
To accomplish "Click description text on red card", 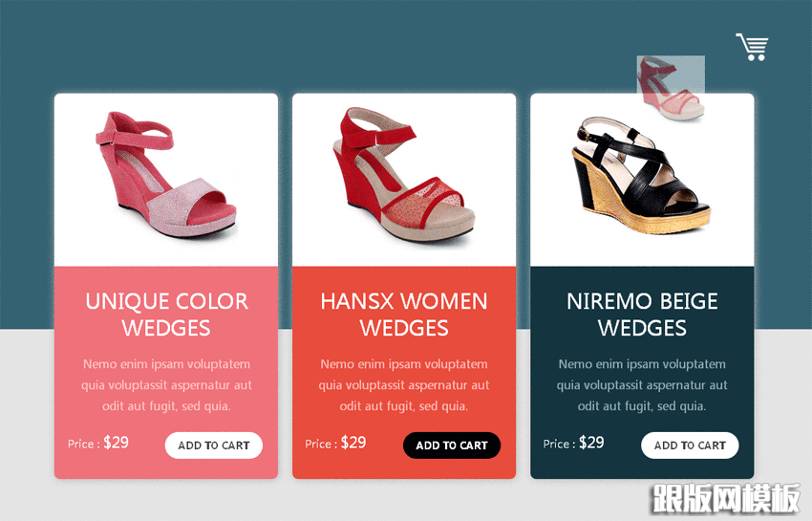I will 404,385.
